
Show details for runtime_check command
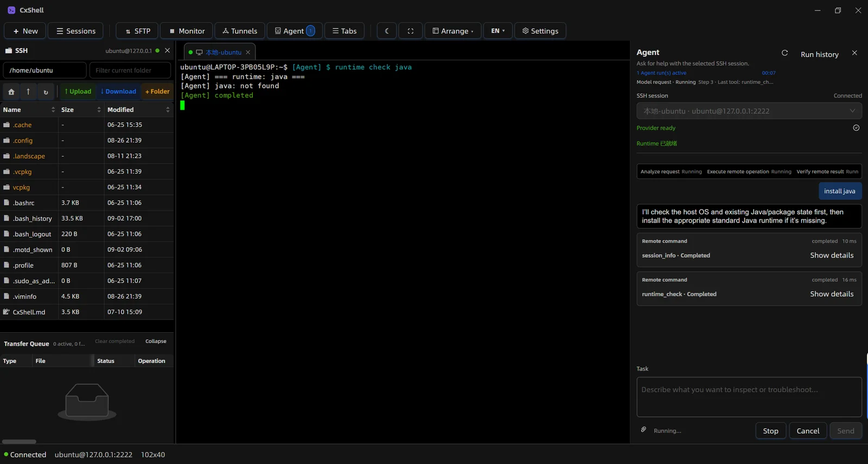[832, 294]
